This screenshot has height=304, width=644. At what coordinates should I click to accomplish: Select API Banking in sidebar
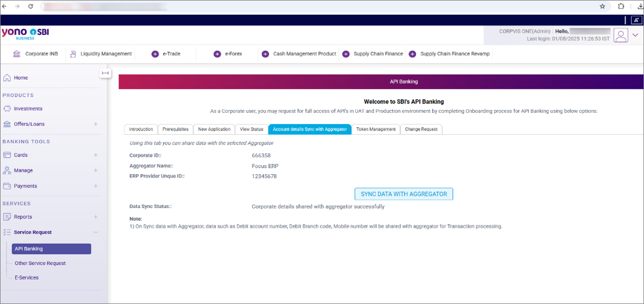[x=51, y=249]
